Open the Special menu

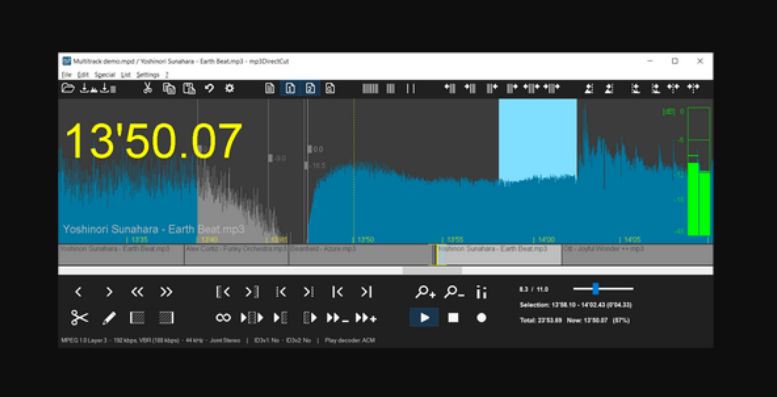[x=105, y=75]
